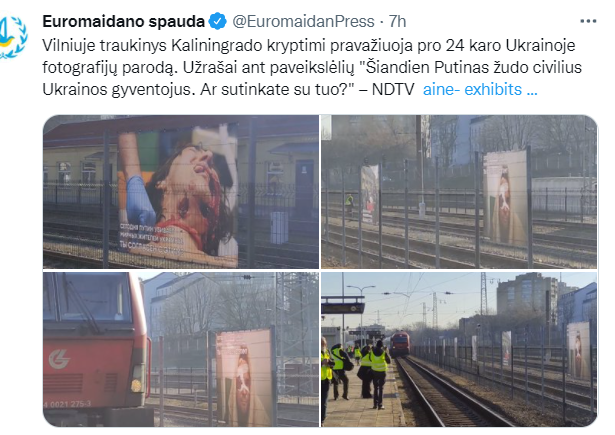Click the locomotive number 0021 275-3
615x435 pixels.
click(69, 404)
